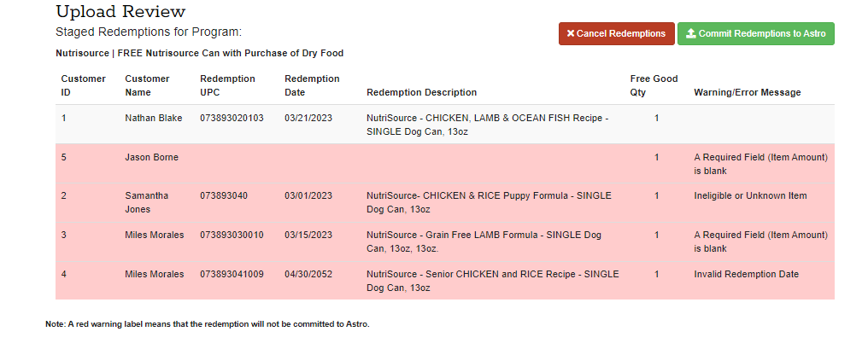
Task: Click UPC 073893020103 cell
Action: tap(232, 118)
